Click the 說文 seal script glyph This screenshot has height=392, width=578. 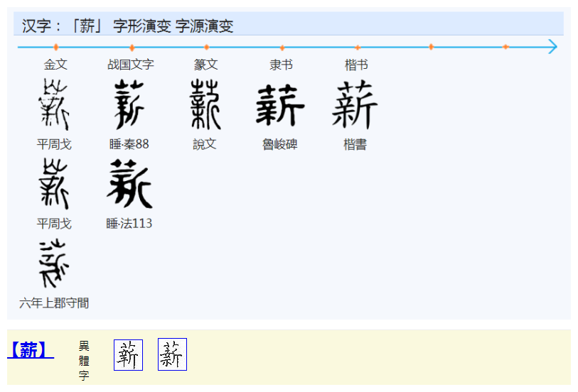click(x=205, y=104)
